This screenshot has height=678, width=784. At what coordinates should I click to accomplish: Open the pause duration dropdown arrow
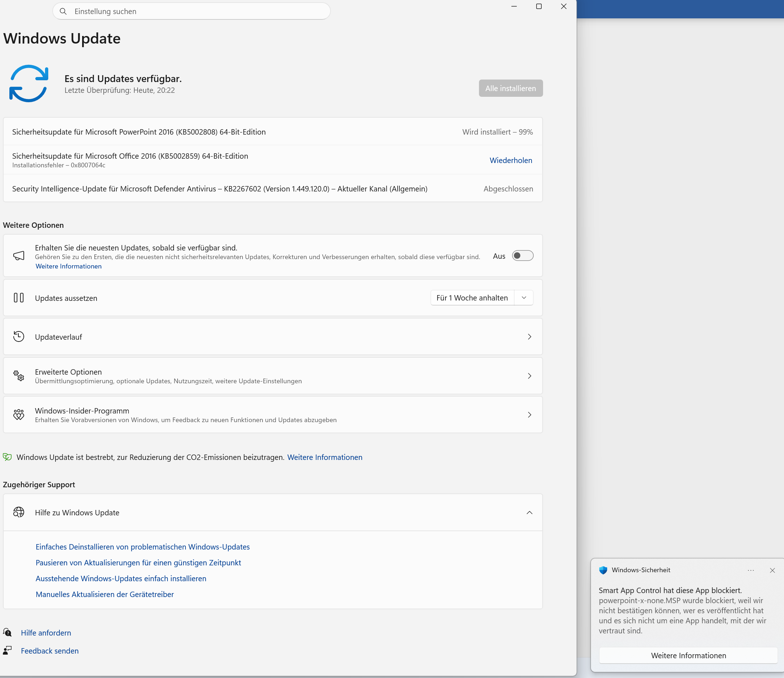tap(524, 298)
